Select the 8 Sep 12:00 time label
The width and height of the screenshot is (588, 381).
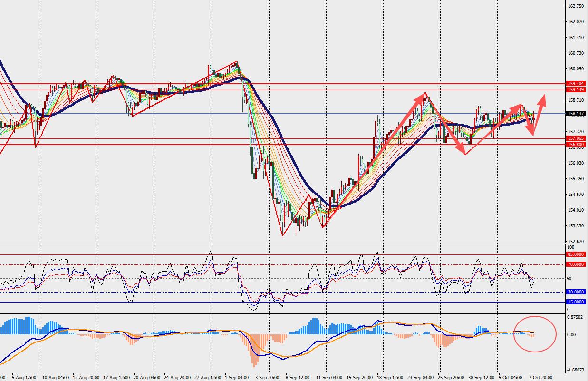pos(298,377)
